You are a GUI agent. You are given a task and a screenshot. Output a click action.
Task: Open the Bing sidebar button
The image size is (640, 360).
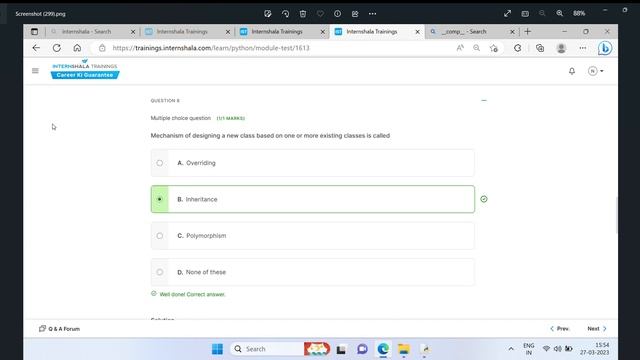tap(605, 48)
